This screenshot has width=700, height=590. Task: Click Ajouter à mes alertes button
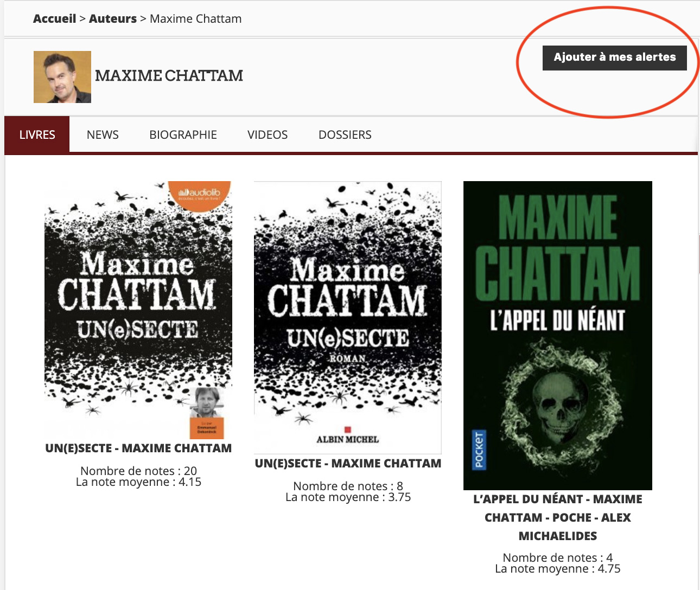click(615, 57)
